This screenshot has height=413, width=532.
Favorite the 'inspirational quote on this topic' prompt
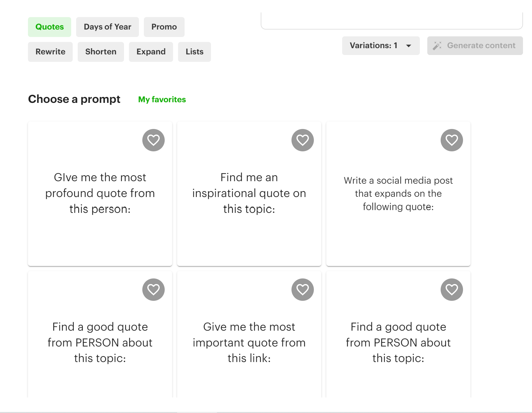click(303, 140)
